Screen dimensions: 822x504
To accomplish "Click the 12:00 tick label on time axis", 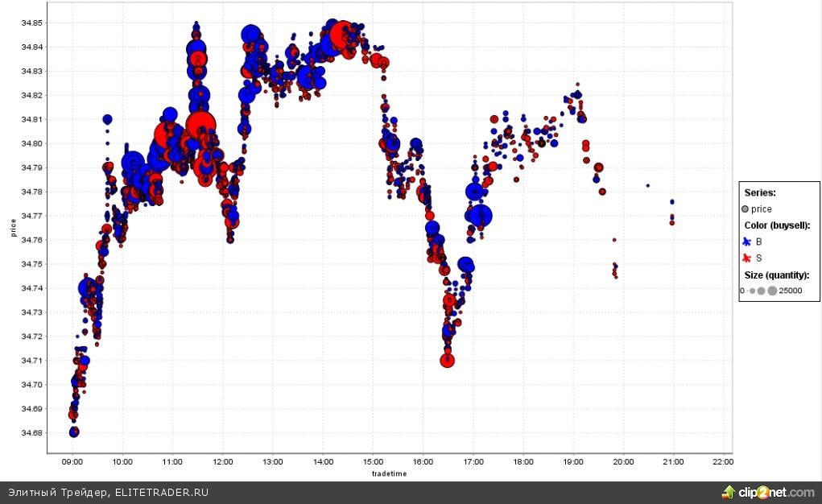I will (x=223, y=461).
